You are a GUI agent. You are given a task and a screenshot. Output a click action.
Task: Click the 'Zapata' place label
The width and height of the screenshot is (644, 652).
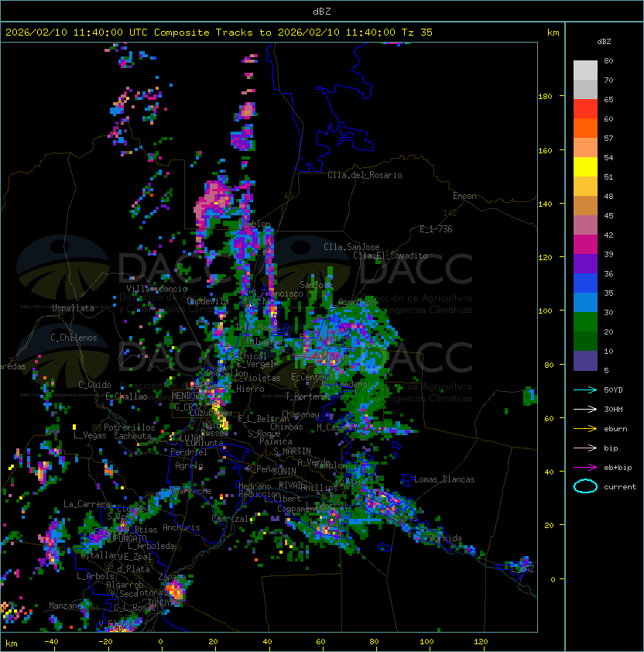tap(172, 577)
